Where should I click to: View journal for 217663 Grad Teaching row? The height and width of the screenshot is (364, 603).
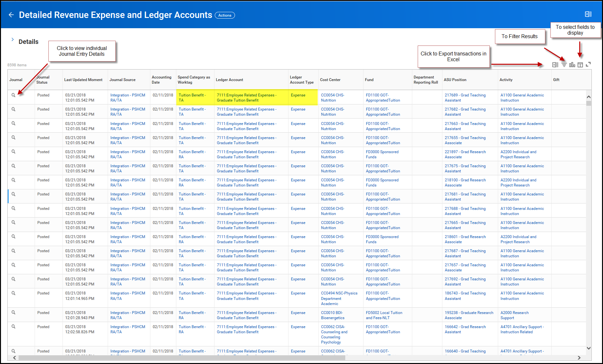[13, 123]
